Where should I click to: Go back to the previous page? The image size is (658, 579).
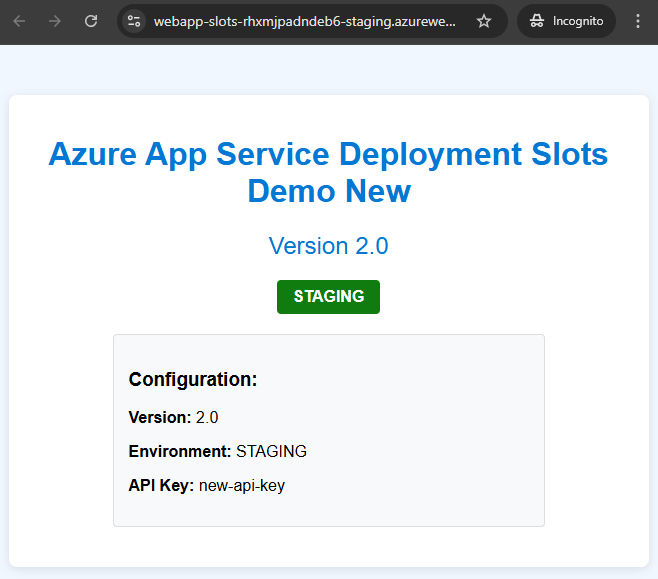tap(19, 21)
